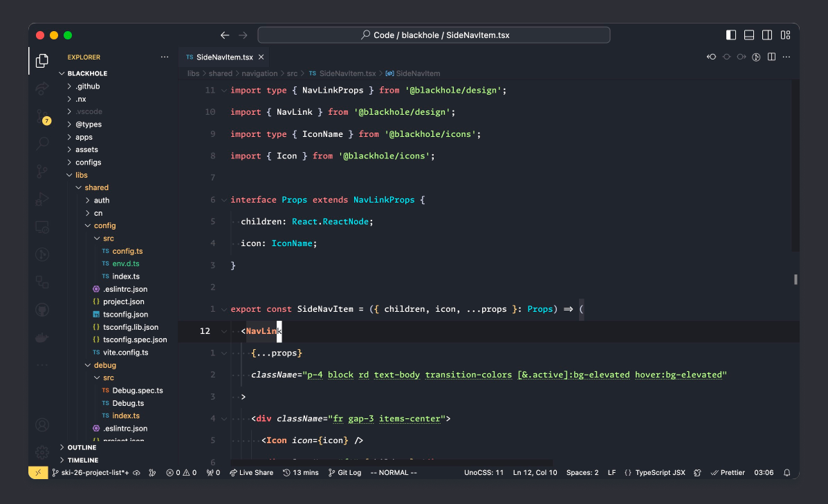The image size is (828, 504).
Task: Open the Manage gear in the activity bar
Action: tap(42, 452)
